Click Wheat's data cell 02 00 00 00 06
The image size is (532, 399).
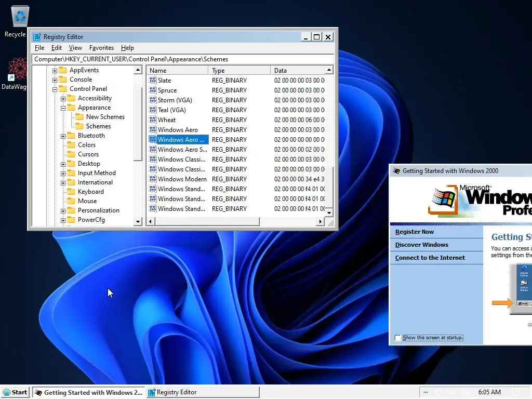[299, 120]
